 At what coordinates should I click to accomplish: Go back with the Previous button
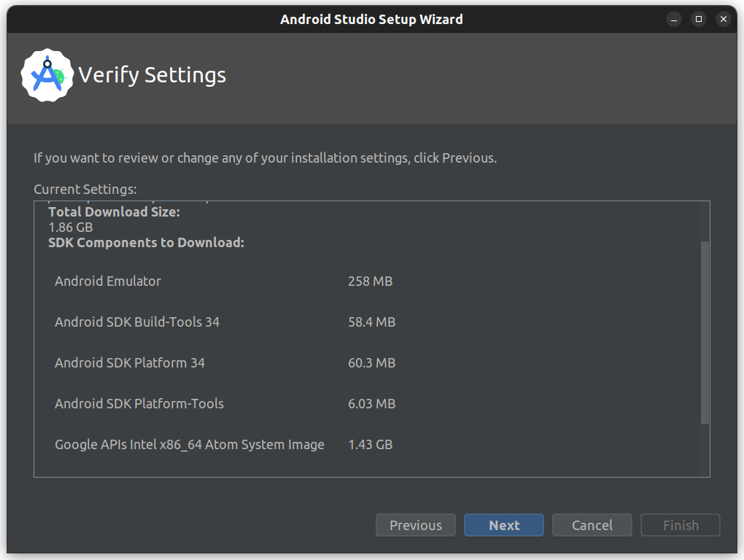(x=416, y=525)
